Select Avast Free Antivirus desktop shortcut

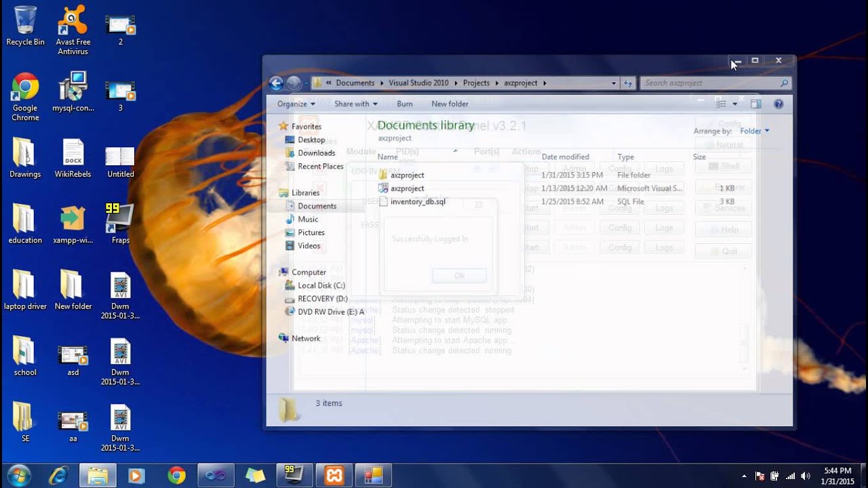[73, 30]
